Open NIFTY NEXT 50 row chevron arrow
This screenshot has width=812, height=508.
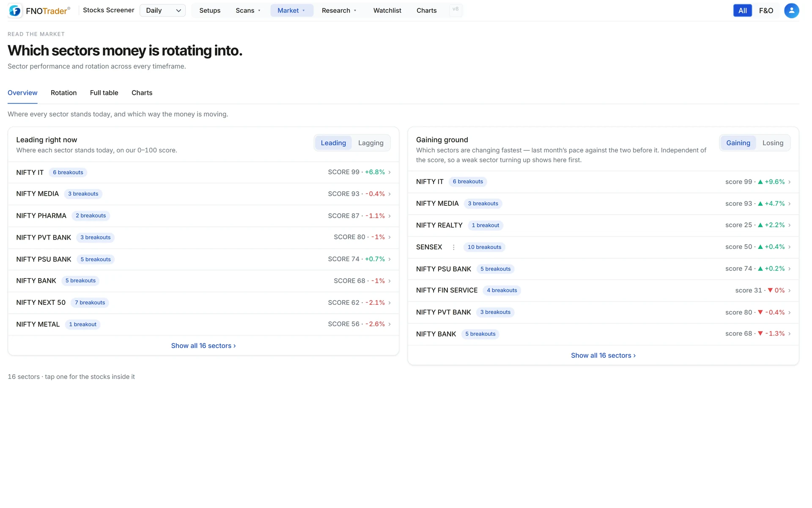coord(390,303)
